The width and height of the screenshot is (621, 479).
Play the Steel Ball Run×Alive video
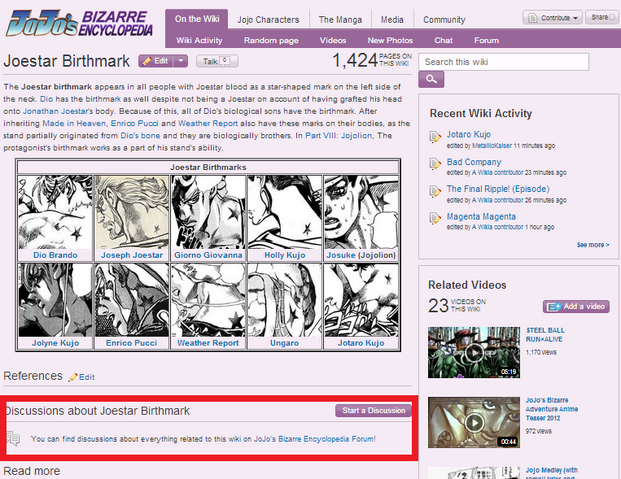point(474,352)
